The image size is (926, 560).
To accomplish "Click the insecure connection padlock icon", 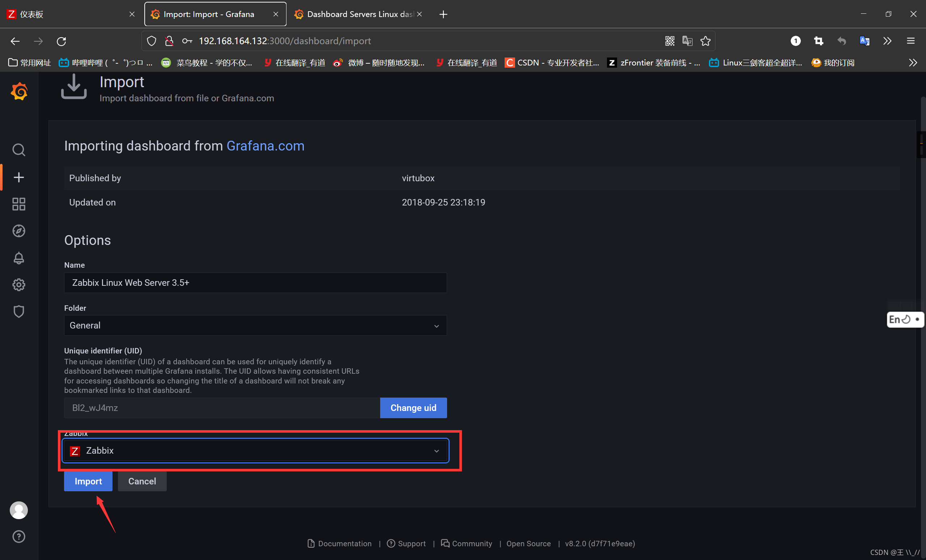I will (169, 41).
